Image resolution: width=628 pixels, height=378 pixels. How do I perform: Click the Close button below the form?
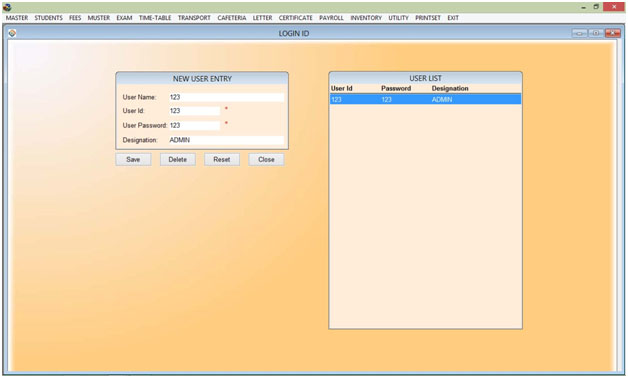click(266, 159)
